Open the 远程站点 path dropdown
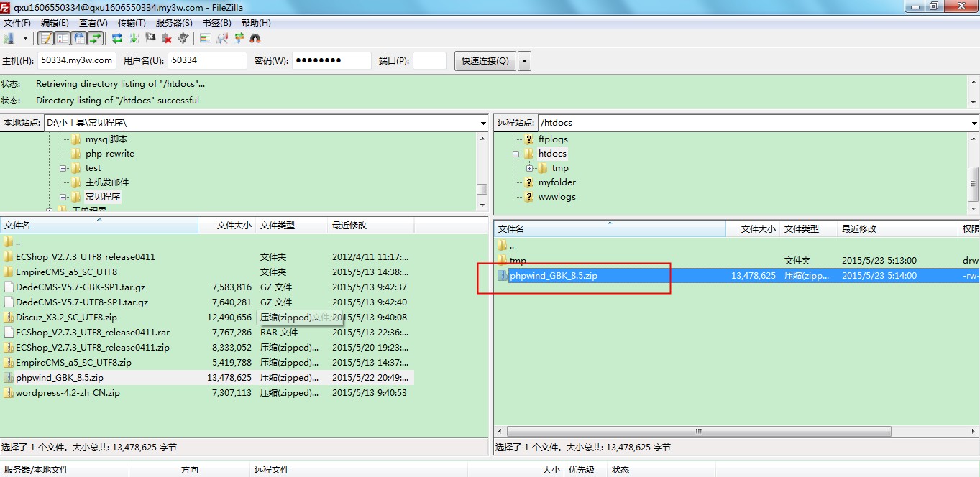 tap(974, 123)
